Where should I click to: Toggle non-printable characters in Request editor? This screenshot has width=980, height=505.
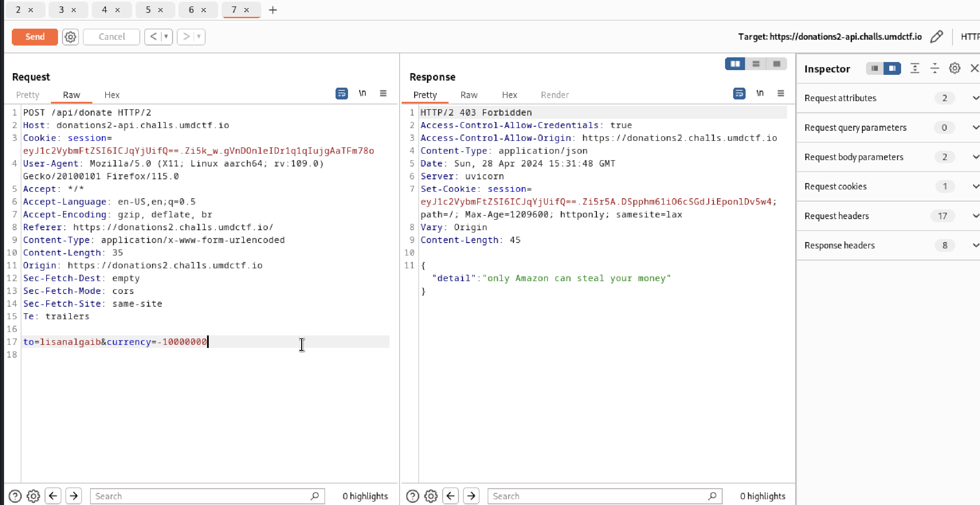[x=363, y=93]
